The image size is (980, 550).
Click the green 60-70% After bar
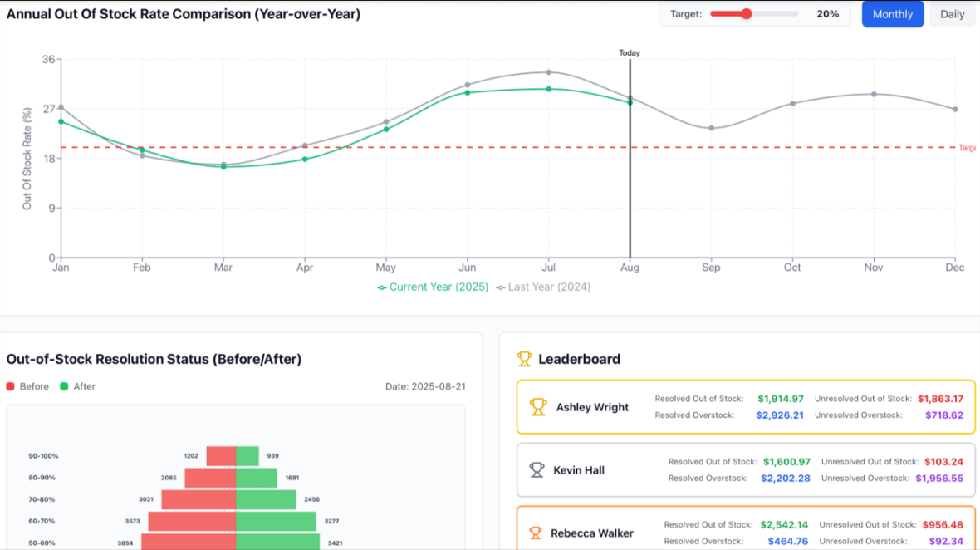(x=276, y=521)
